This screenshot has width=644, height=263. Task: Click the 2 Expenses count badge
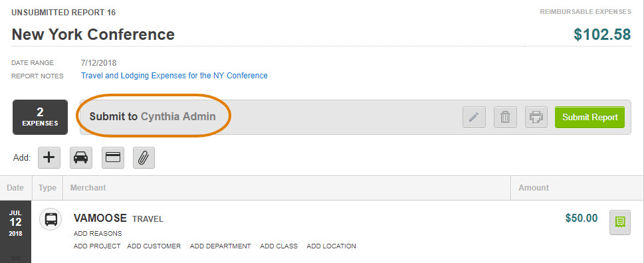(x=41, y=117)
